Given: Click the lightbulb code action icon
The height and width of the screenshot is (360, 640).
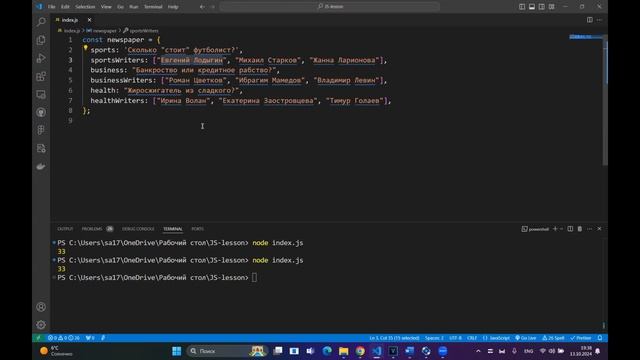Looking at the screenshot, I should (85, 48).
